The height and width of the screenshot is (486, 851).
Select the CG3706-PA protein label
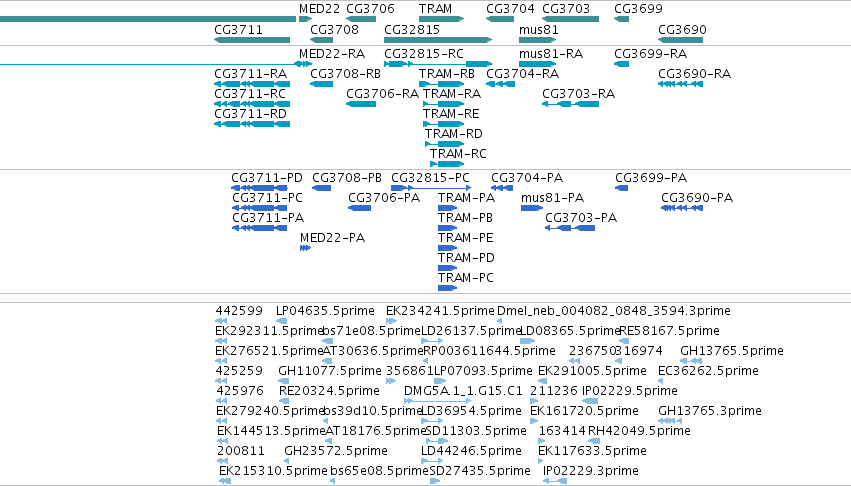click(x=384, y=198)
